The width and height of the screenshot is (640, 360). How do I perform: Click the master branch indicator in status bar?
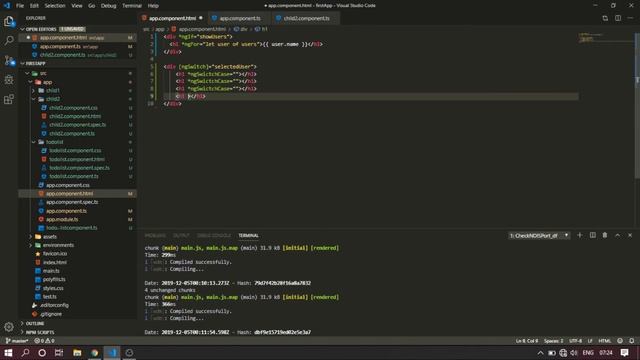[x=17, y=340]
